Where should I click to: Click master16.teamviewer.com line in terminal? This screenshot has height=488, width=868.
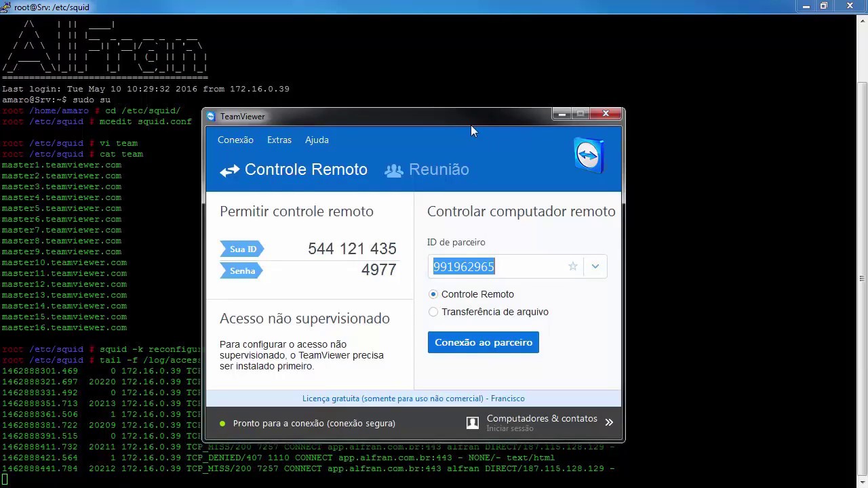click(x=64, y=327)
